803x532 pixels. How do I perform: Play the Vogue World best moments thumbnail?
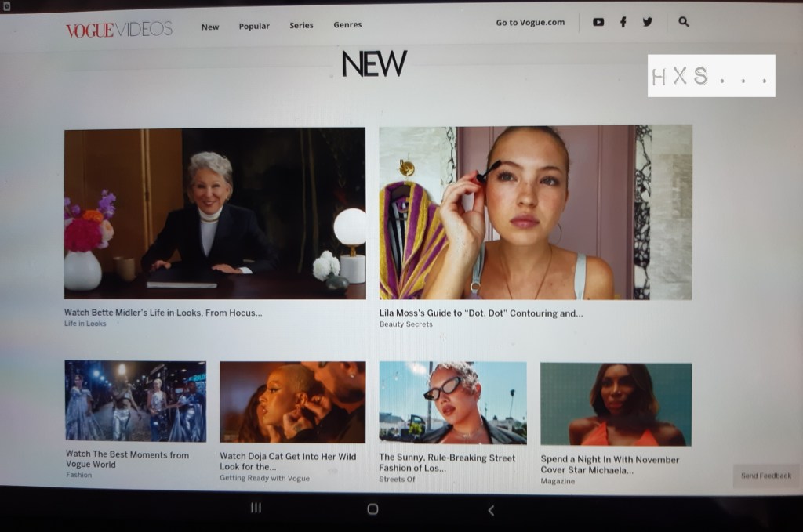click(x=135, y=401)
